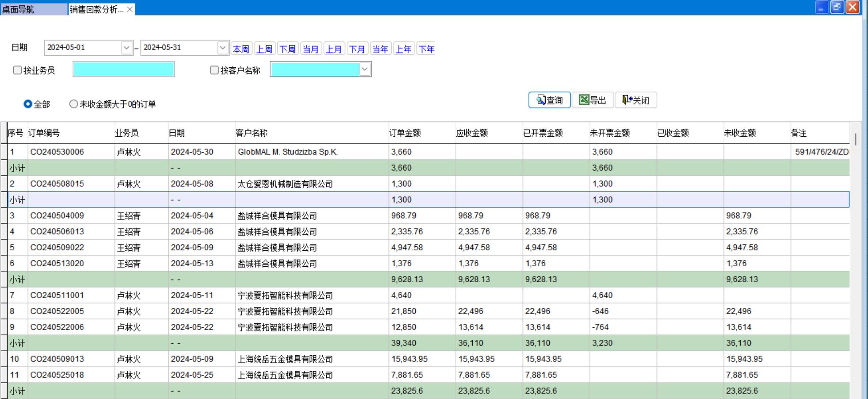Set date range to 上月
Image resolution: width=868 pixels, height=399 pixels.
pos(334,49)
